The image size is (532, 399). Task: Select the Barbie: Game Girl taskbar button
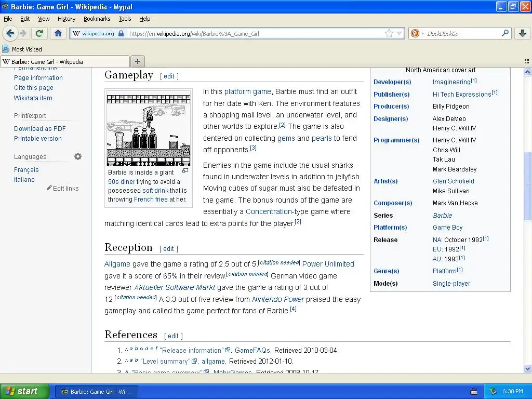96,392
